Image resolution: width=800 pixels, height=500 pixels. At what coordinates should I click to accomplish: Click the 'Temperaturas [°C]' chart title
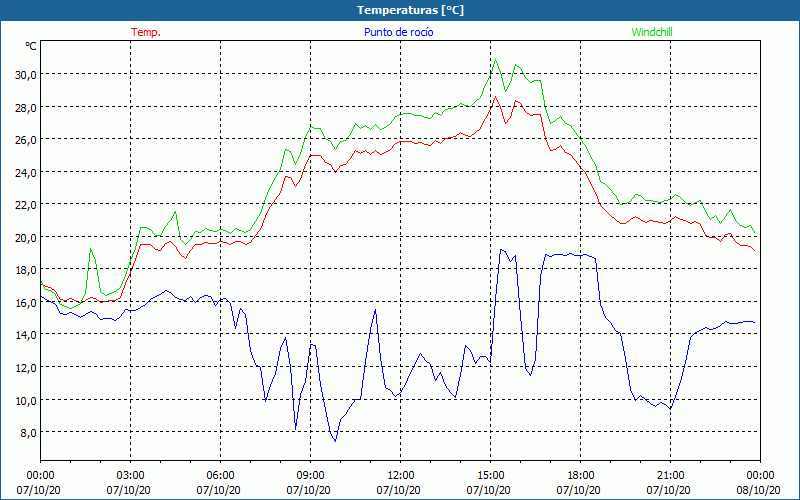[x=410, y=10]
